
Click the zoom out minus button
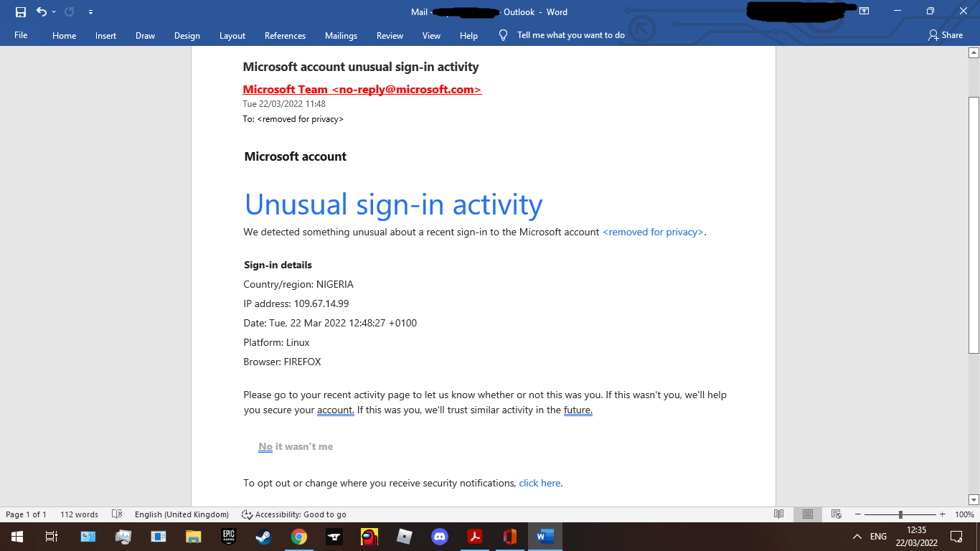pyautogui.click(x=857, y=514)
